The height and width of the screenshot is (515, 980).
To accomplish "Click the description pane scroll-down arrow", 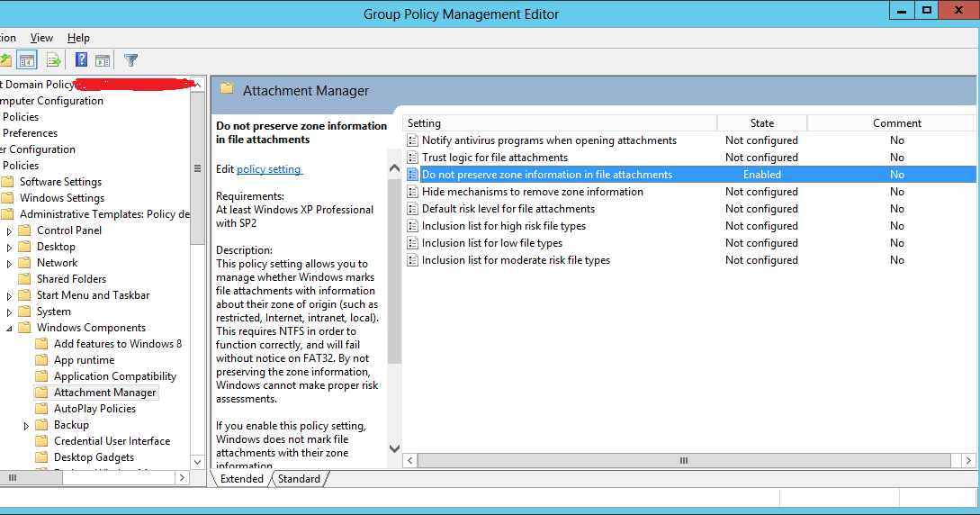I will pyautogui.click(x=394, y=448).
